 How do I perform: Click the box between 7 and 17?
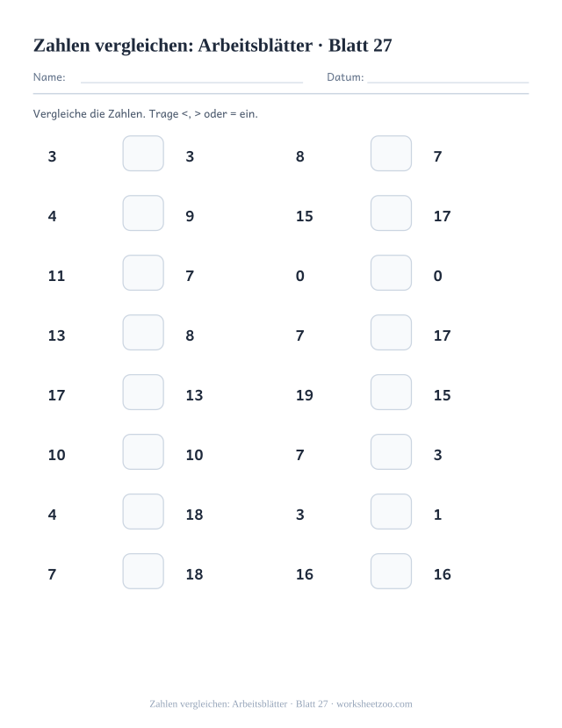pos(391,333)
